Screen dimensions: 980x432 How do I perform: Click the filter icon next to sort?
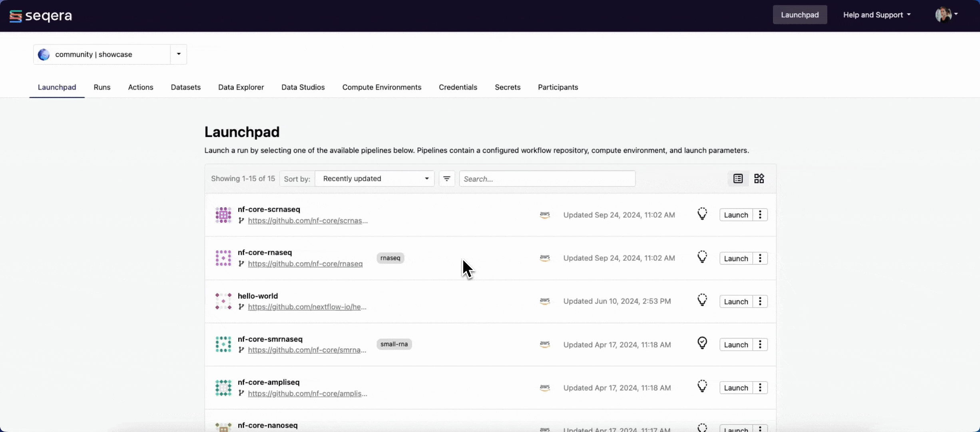click(447, 179)
